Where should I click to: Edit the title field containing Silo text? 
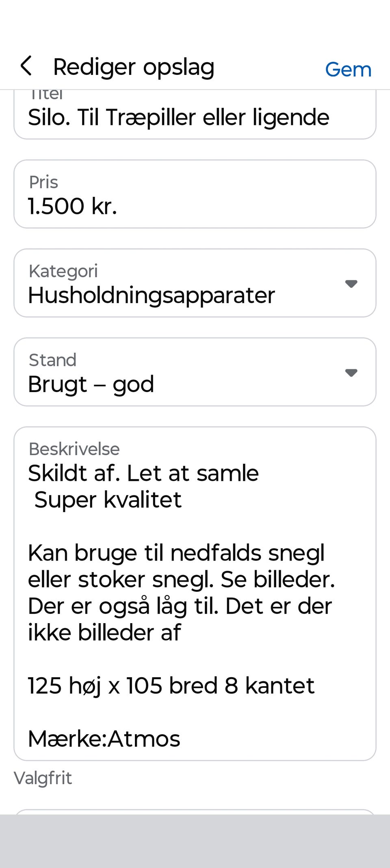click(179, 118)
